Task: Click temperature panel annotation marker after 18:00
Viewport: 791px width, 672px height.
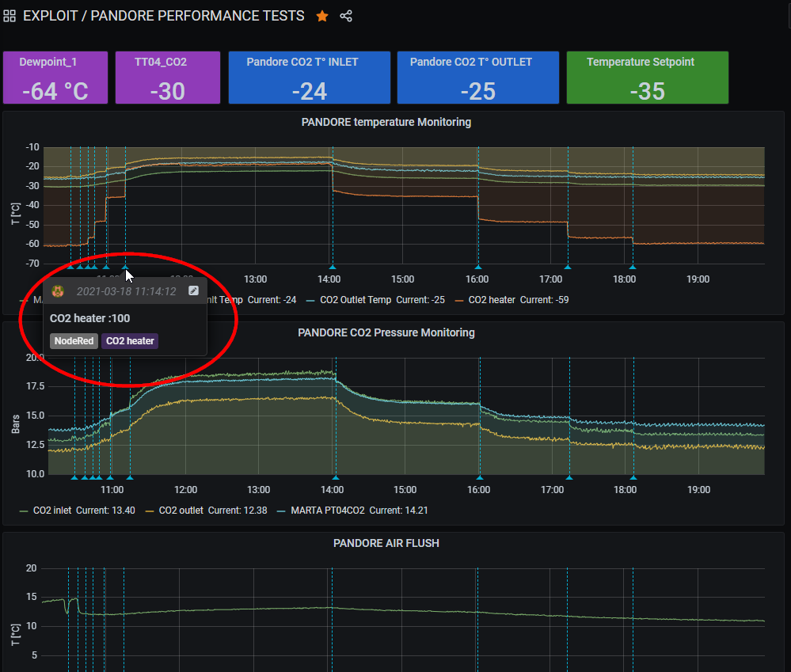Action: (633, 267)
